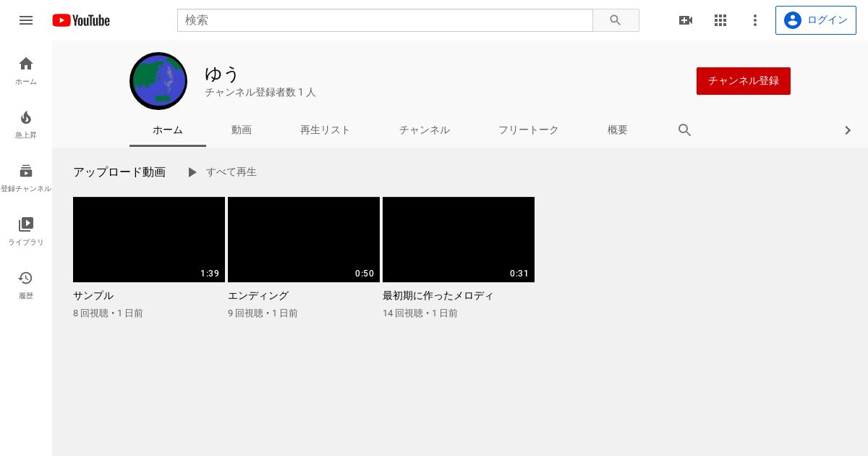The image size is (868, 456).
Task: Open ライブラリ library in sidebar
Action: (26, 232)
